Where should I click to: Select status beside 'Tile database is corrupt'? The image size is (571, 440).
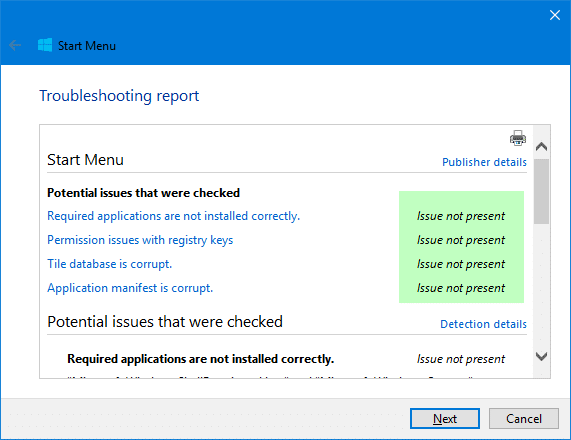point(461,264)
